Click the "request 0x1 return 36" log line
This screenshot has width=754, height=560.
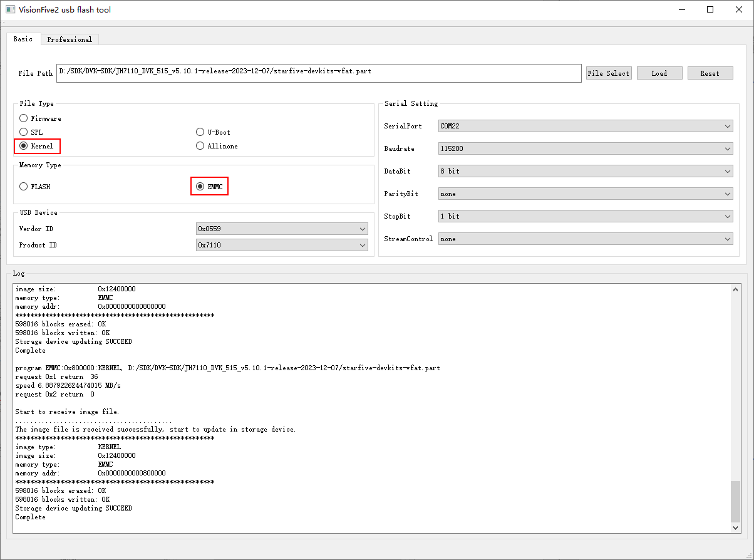(56, 377)
